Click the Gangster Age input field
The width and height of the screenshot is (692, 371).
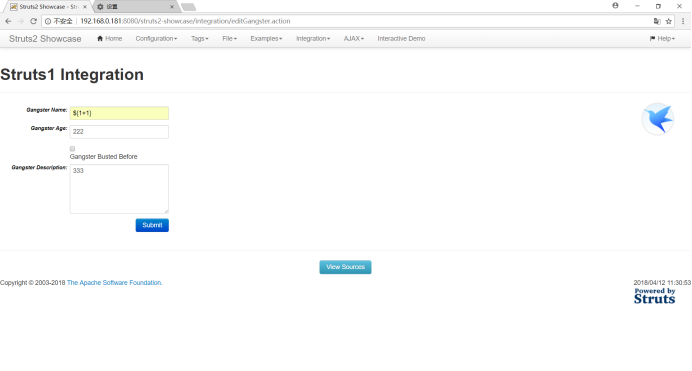(x=119, y=131)
